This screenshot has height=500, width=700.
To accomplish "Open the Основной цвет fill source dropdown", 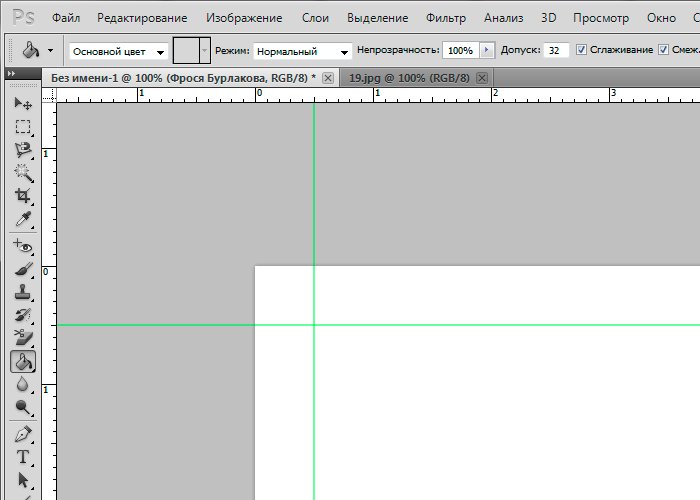I will (x=117, y=51).
